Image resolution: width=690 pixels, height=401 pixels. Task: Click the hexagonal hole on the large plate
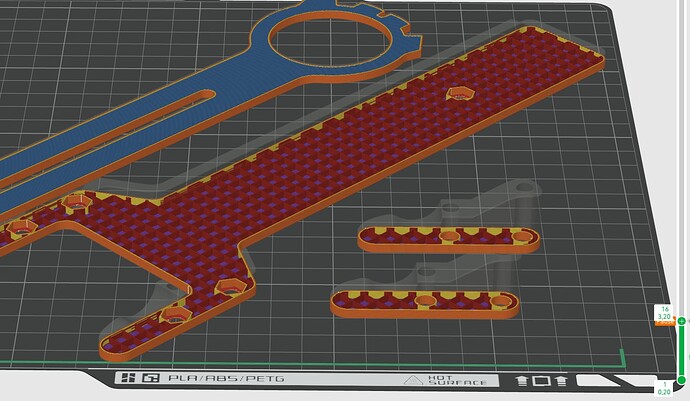459,92
